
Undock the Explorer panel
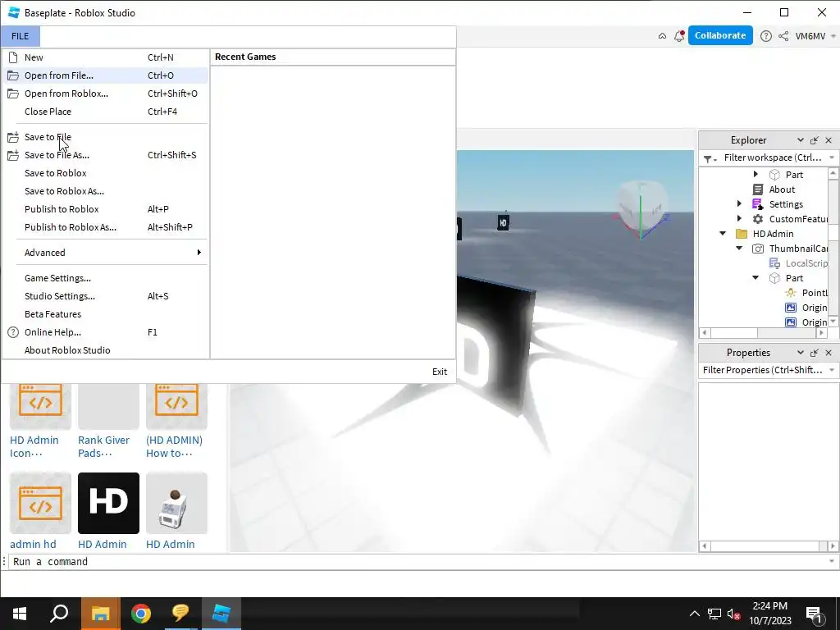click(815, 140)
